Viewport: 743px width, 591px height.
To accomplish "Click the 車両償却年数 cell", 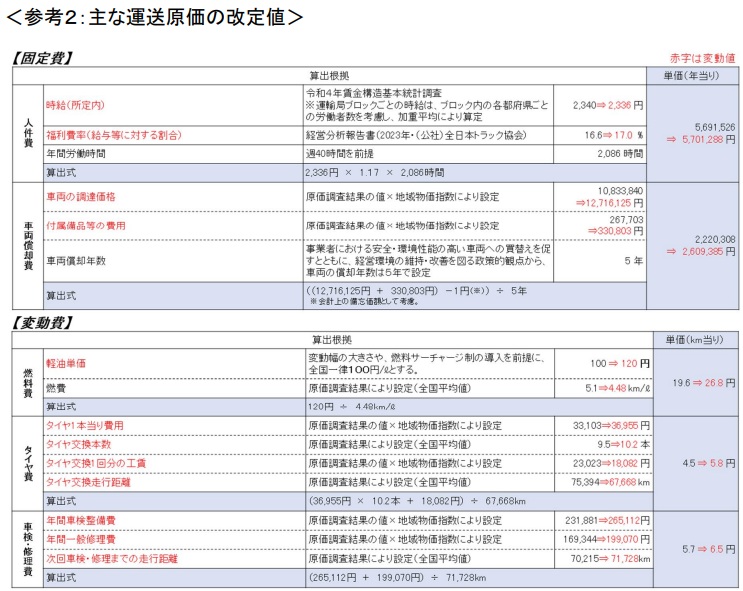I will click(76, 259).
